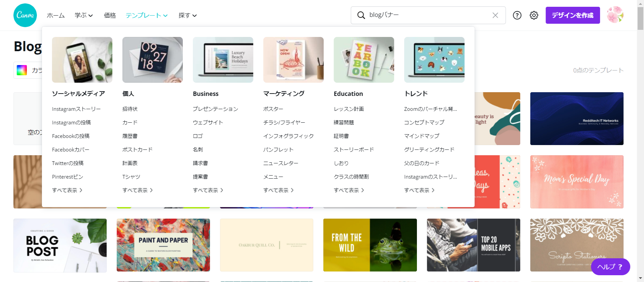Open the user profile avatar
Screen dimensions: 644x282
pos(615,15)
